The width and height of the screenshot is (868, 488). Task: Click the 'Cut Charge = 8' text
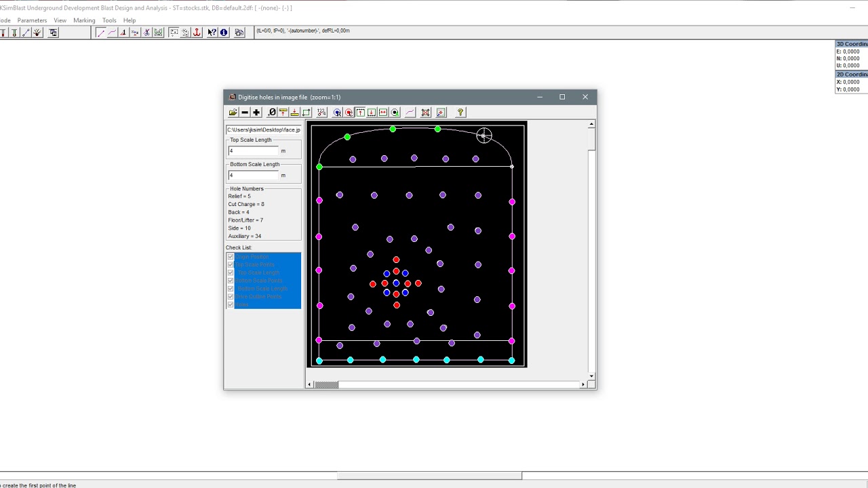tap(246, 204)
